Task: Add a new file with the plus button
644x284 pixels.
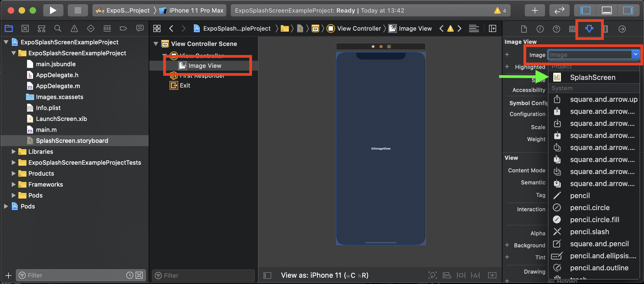Action: tap(8, 275)
